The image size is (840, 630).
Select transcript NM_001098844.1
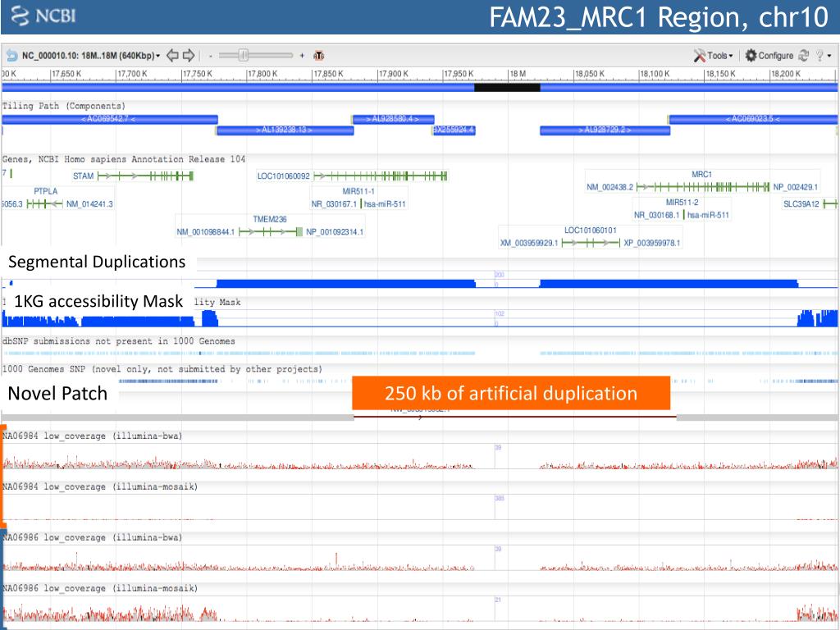pyautogui.click(x=206, y=232)
